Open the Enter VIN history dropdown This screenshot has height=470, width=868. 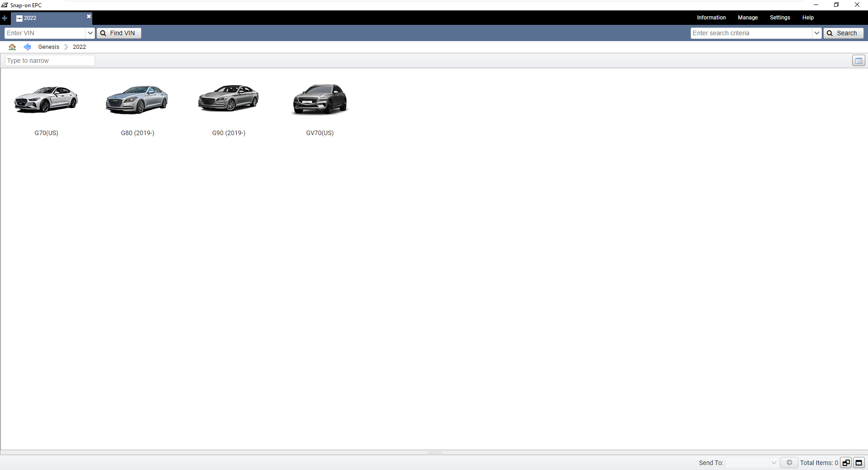point(90,33)
